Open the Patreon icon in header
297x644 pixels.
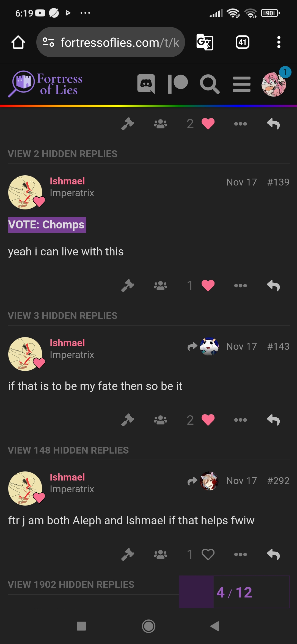(178, 84)
